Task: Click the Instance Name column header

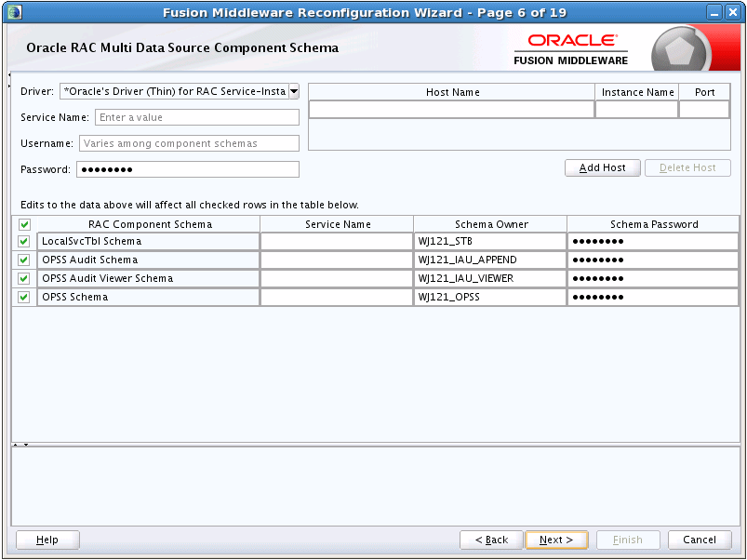Action: coord(637,92)
